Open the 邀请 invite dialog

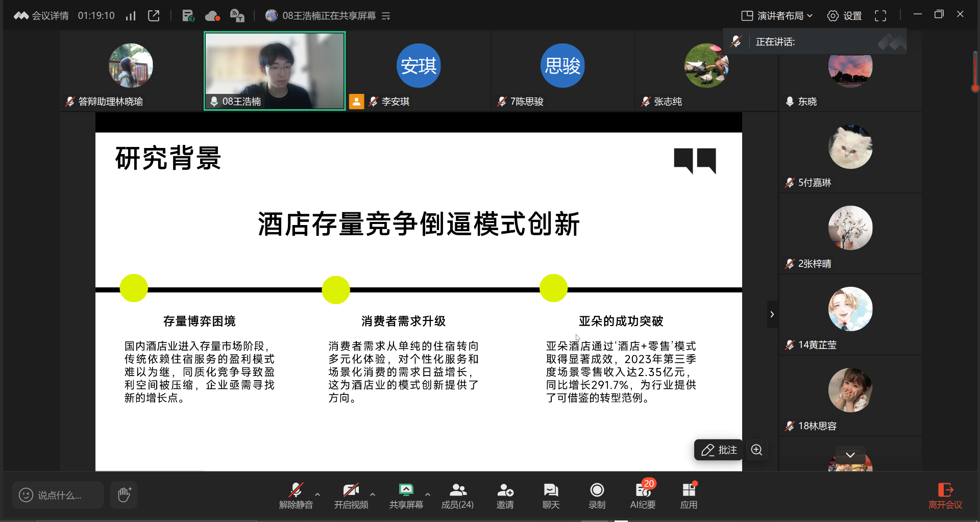pos(505,494)
